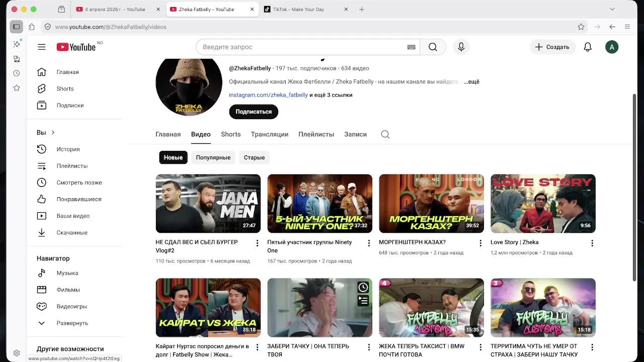The image size is (644, 362).
Task: Switch to channel Плейлисты tab
Action: (x=316, y=134)
